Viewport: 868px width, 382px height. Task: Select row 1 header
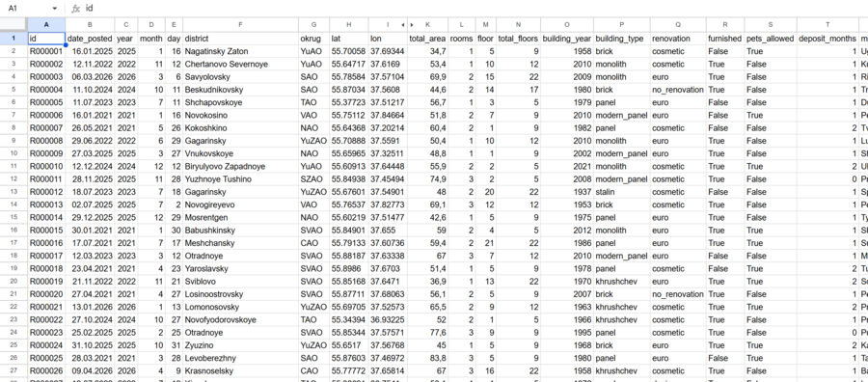point(14,39)
